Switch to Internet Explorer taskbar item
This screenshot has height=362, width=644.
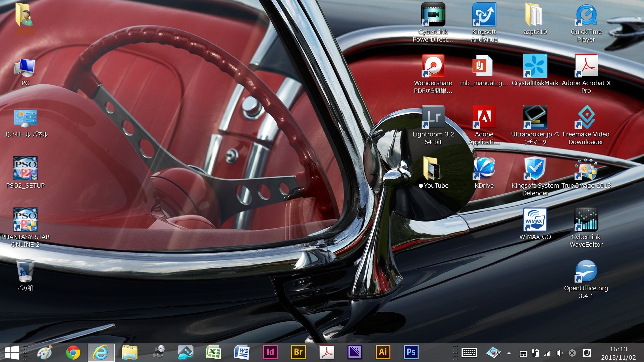(101, 352)
